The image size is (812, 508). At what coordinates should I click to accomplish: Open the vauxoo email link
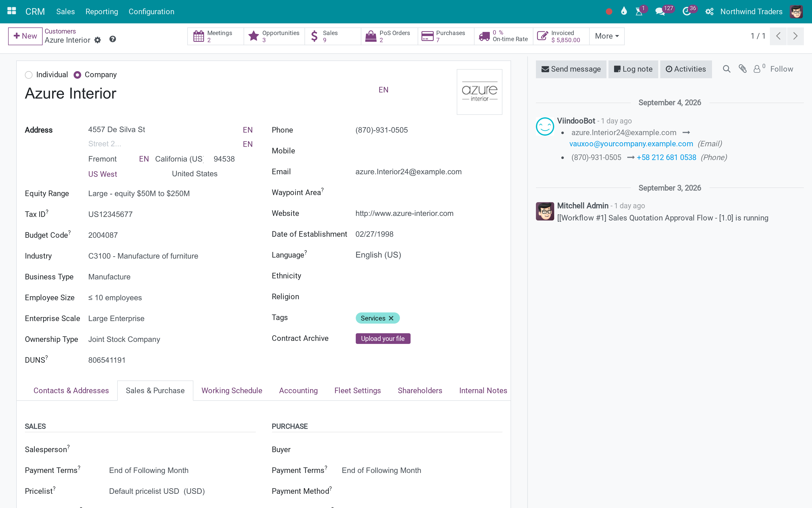pos(631,144)
